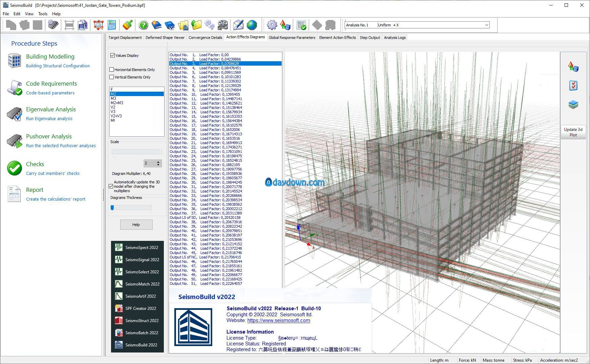Enable Vertical Elements Only checkbox

tap(111, 77)
